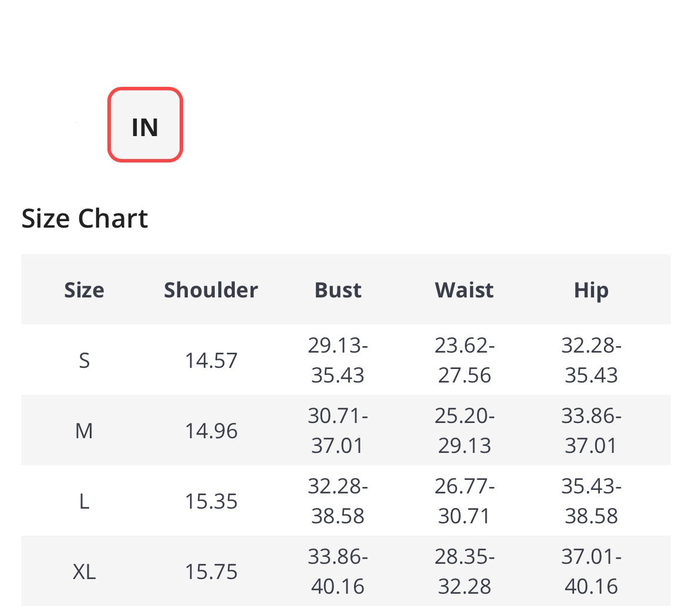The width and height of the screenshot is (692, 616).
Task: Click the Hip column header
Action: point(591,290)
